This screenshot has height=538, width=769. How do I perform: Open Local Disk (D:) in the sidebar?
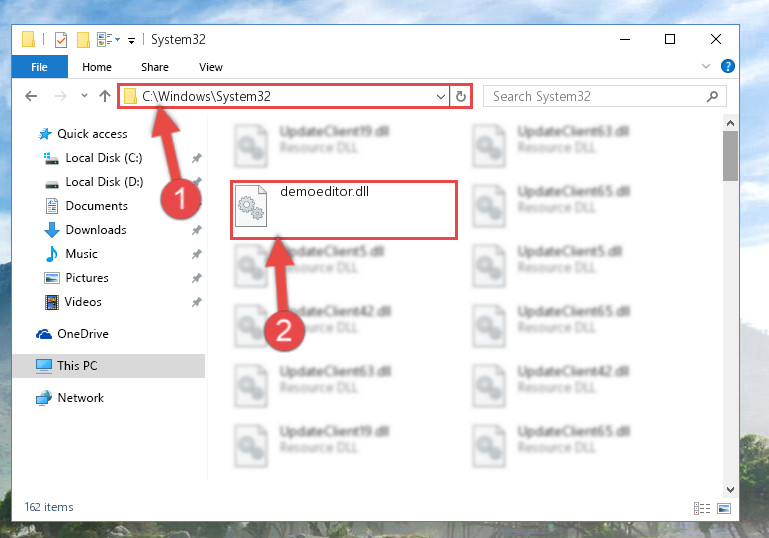(x=104, y=182)
